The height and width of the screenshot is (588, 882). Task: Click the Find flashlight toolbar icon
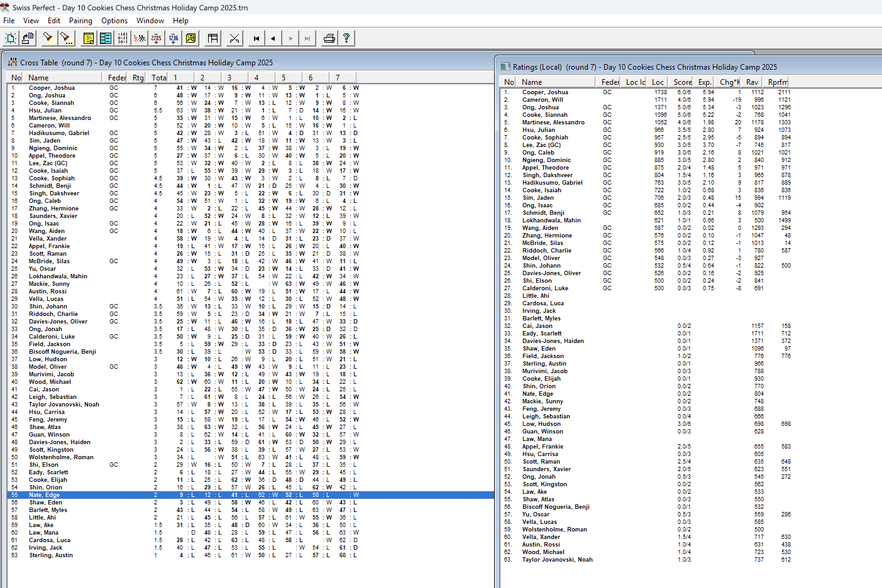pos(48,38)
